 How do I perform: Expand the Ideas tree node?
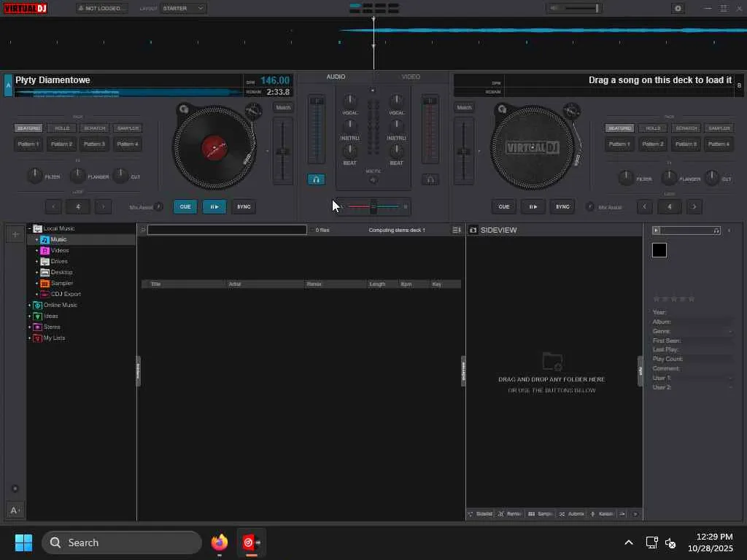click(29, 316)
